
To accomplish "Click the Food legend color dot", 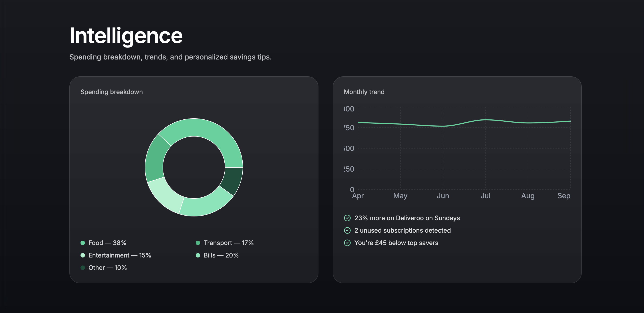I will coord(83,243).
